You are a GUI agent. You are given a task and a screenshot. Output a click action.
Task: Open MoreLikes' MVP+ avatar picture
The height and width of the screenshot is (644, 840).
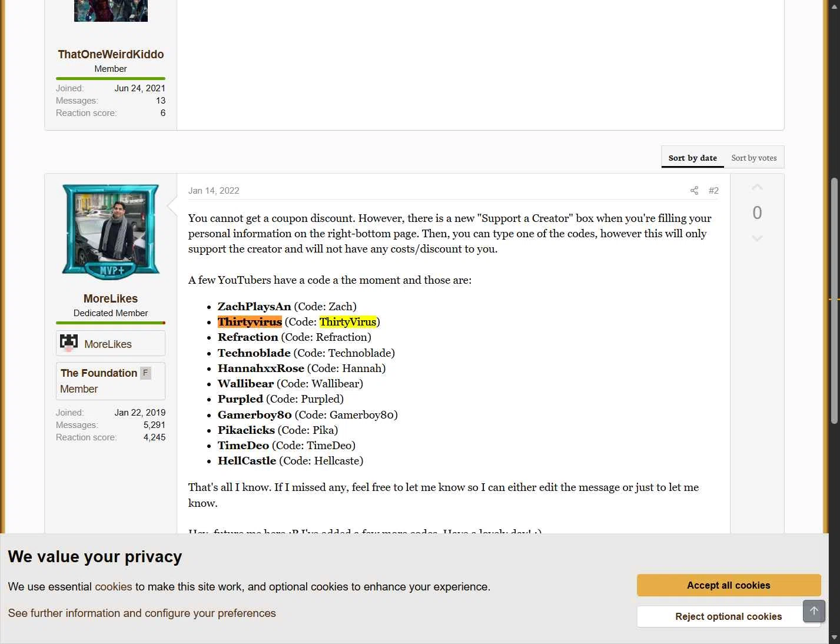[111, 231]
